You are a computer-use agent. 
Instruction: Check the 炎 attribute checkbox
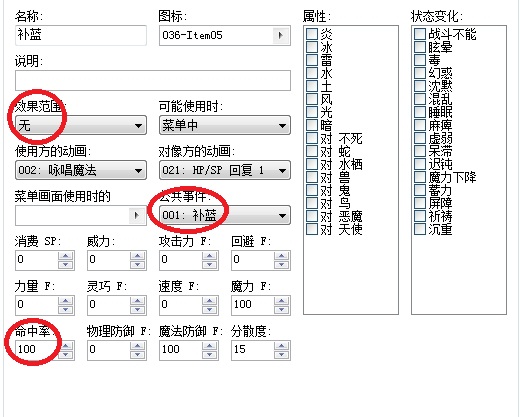click(x=312, y=34)
